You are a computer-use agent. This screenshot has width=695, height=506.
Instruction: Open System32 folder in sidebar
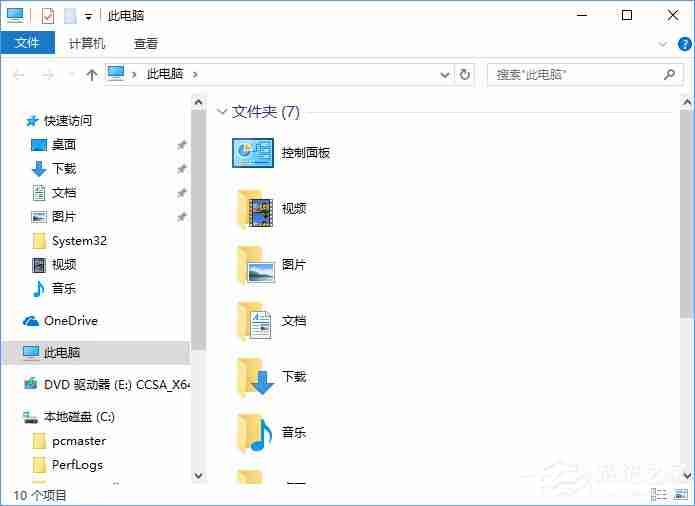79,241
